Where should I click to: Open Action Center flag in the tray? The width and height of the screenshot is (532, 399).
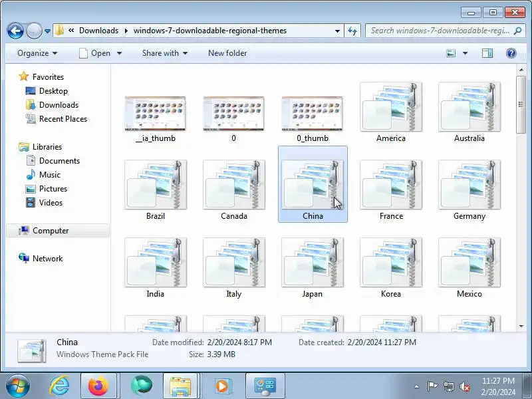coord(432,386)
